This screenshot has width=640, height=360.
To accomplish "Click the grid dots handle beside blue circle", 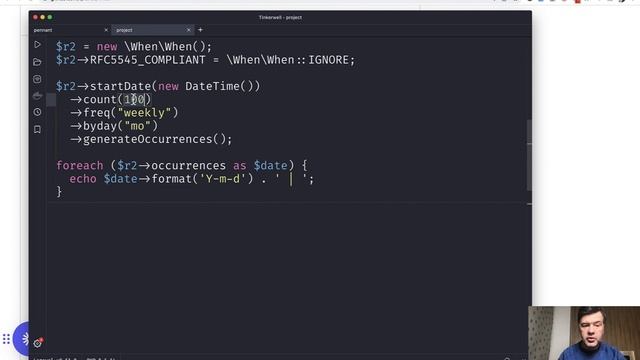I will click(x=6, y=339).
